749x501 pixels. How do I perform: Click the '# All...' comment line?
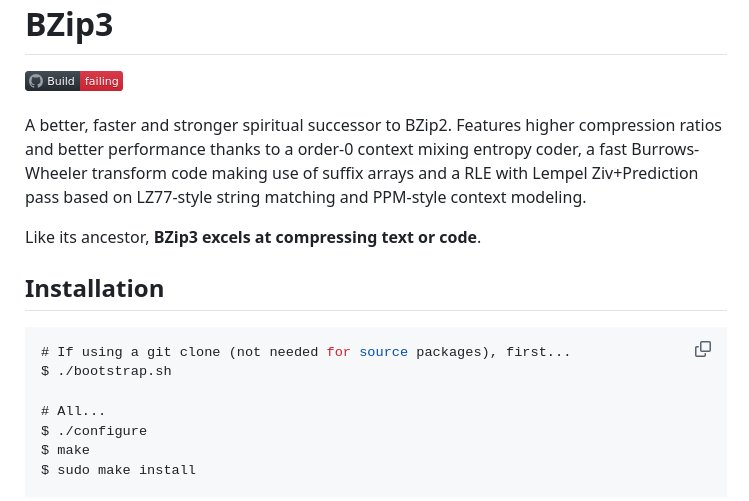(x=73, y=411)
